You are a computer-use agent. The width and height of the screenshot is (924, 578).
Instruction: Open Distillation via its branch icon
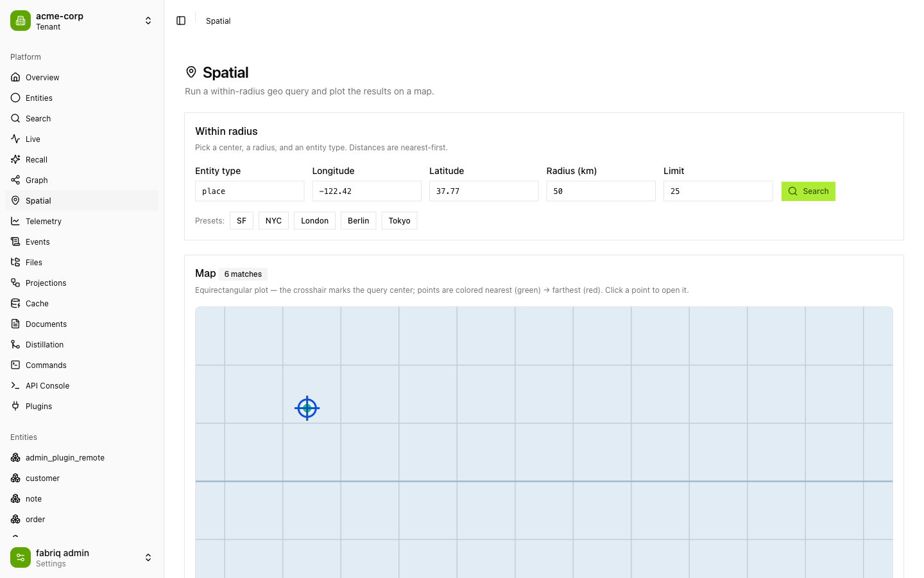[15, 344]
